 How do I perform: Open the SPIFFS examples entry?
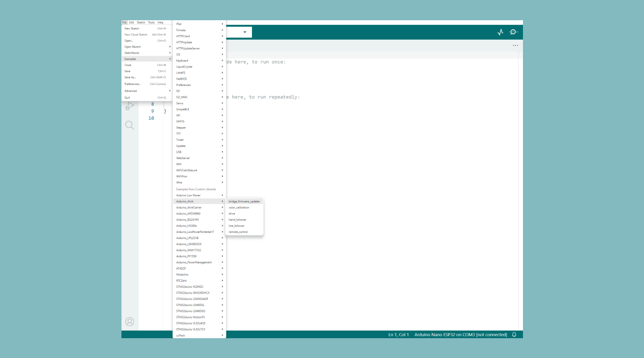tap(199, 122)
